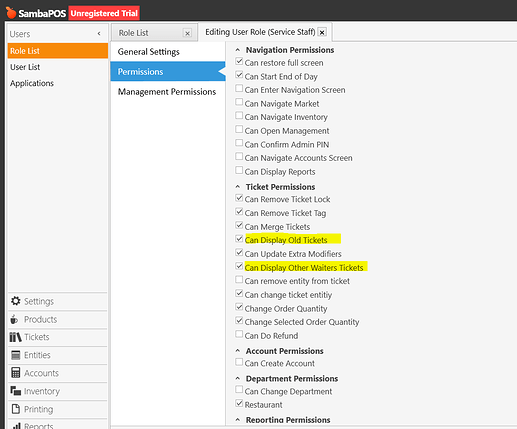The width and height of the screenshot is (517, 429).
Task: Enable Can Create Account checkbox
Action: [239, 362]
